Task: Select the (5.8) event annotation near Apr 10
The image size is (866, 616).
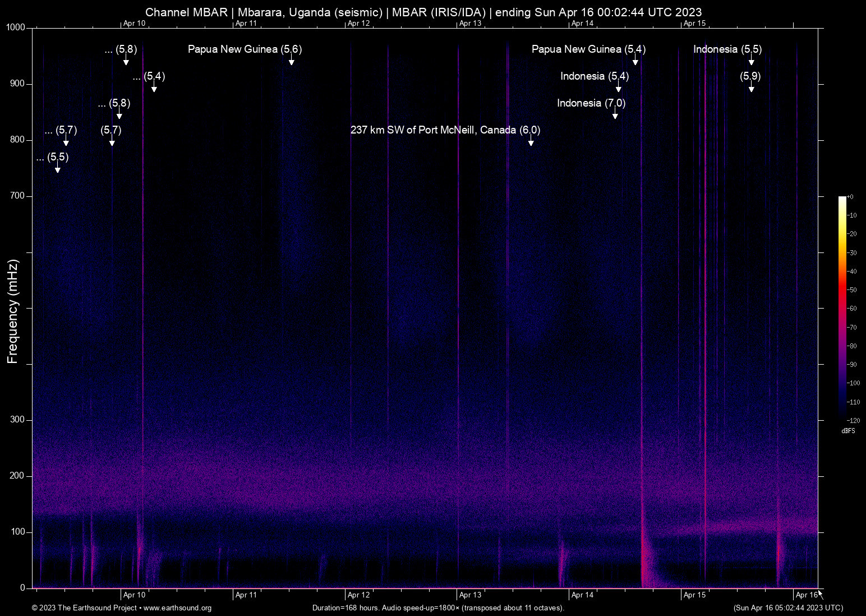Action: point(119,49)
